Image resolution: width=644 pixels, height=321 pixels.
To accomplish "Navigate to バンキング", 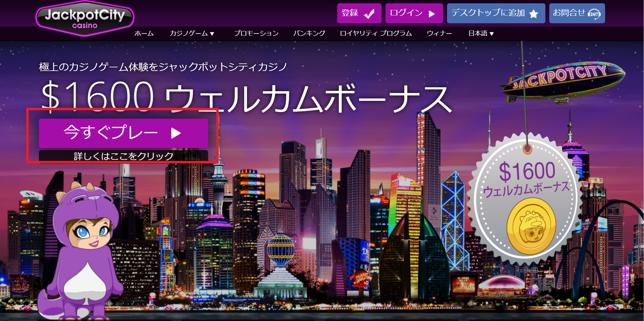I will tap(309, 33).
